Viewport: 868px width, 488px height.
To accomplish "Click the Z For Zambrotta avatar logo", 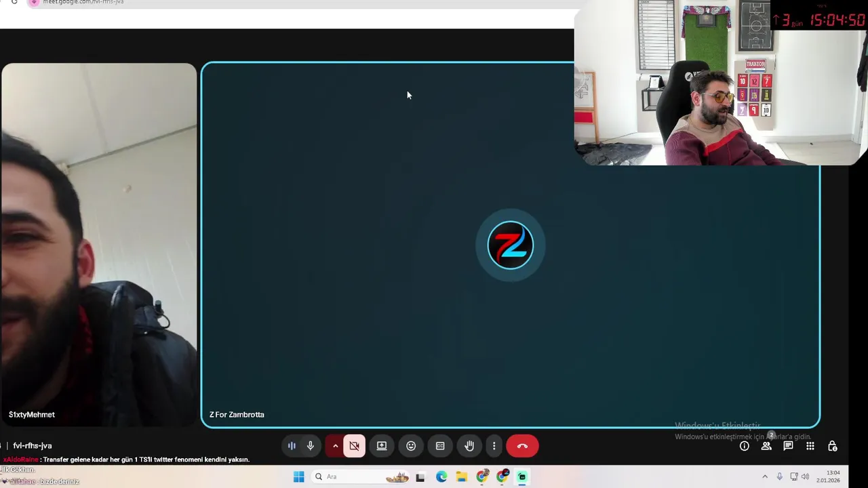I will click(511, 245).
